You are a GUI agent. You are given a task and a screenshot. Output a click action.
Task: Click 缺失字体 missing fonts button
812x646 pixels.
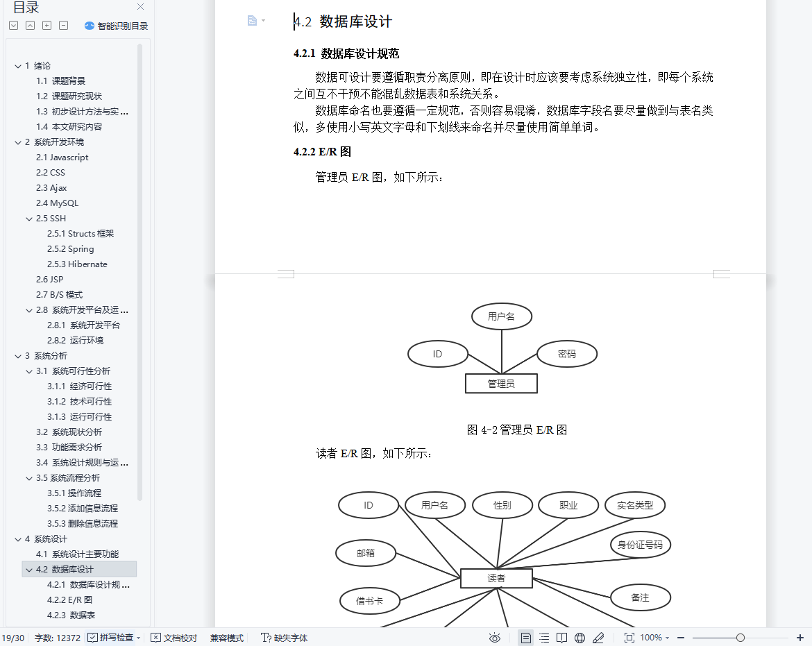tap(285, 638)
